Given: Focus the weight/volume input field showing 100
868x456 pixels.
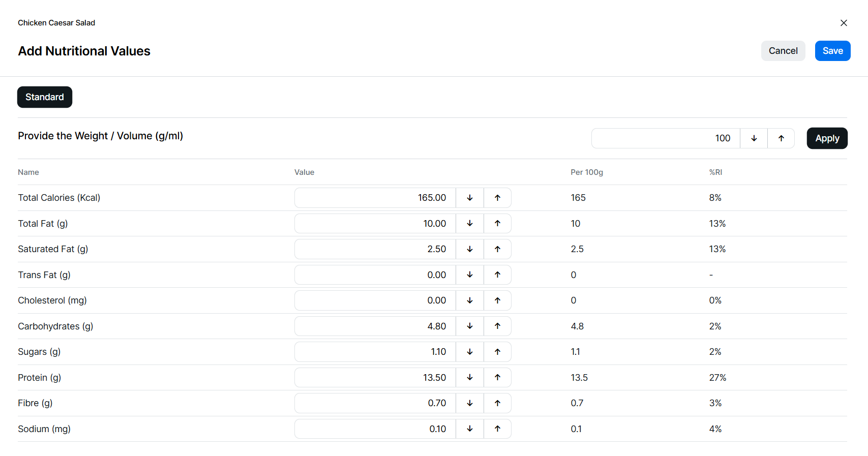Looking at the screenshot, I should 665,138.
